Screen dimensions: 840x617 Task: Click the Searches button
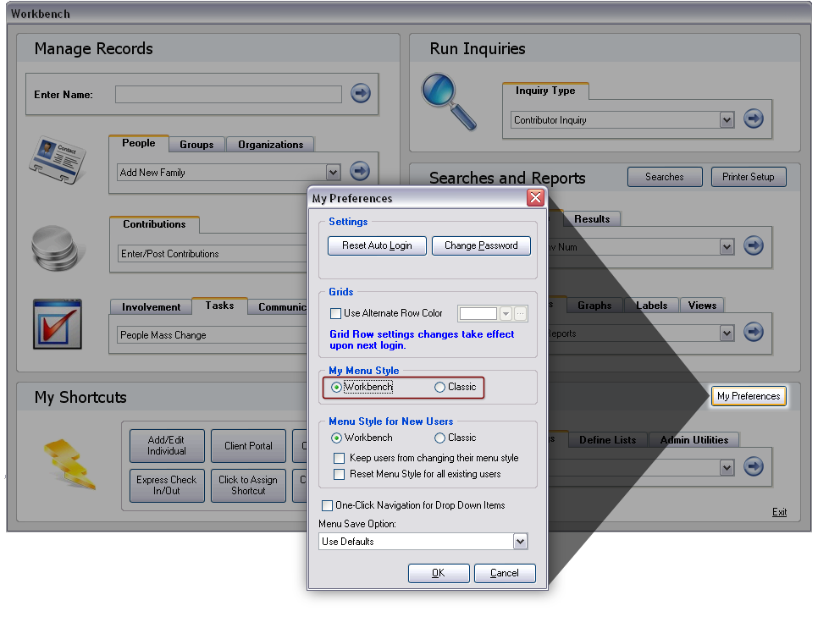(664, 177)
